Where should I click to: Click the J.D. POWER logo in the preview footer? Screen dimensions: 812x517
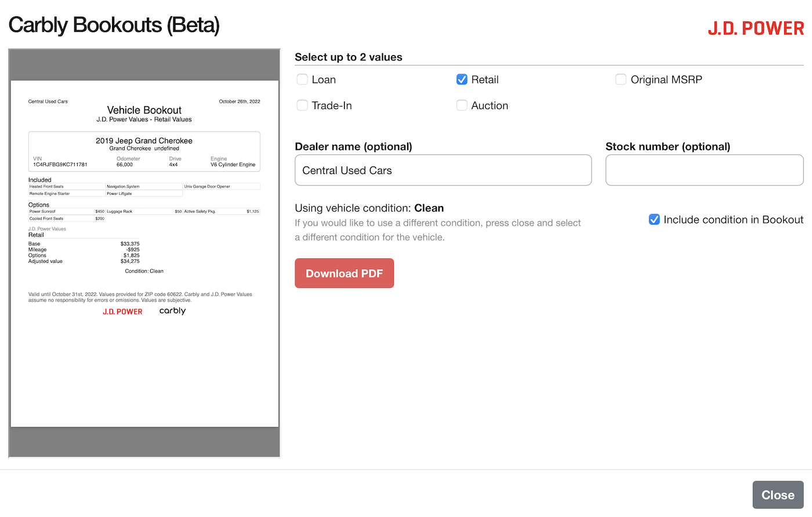122,312
